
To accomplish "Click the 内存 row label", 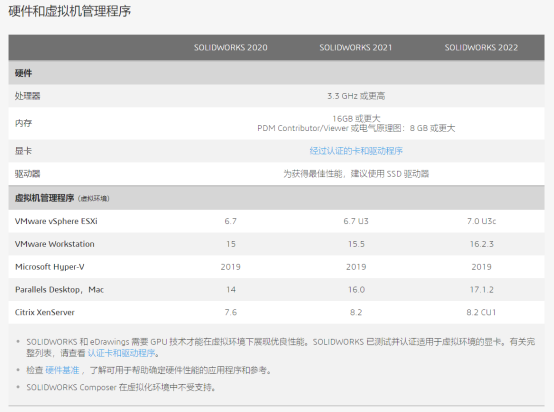I will click(x=23, y=123).
